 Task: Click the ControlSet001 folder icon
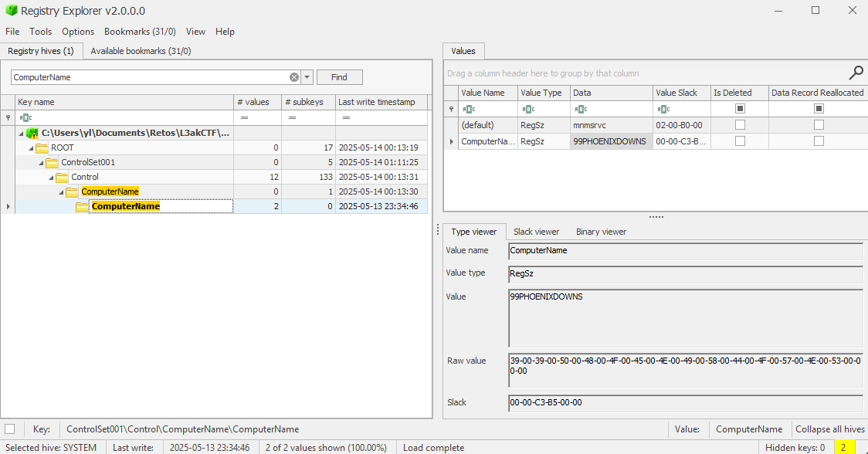point(52,162)
